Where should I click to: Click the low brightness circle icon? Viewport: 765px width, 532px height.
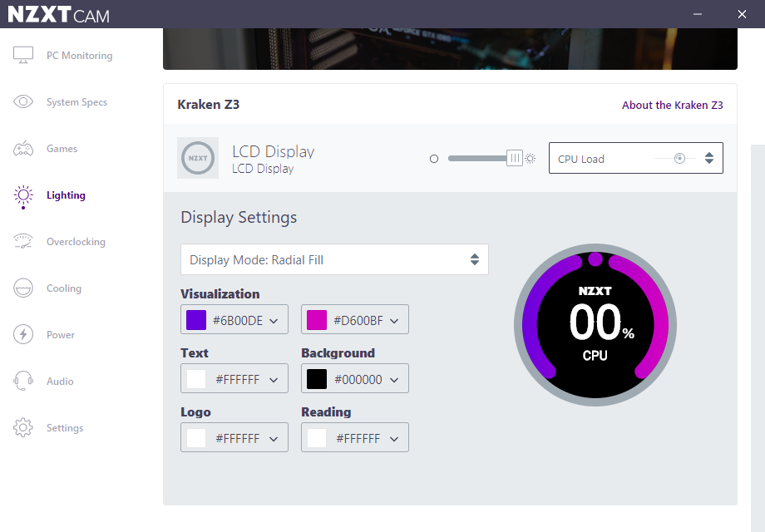(x=434, y=159)
